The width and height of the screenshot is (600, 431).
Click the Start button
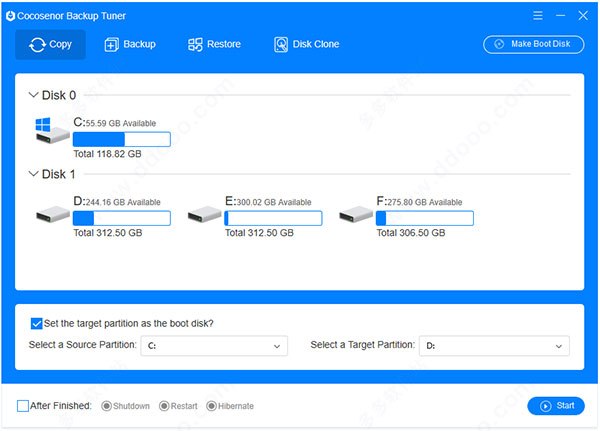pos(556,406)
